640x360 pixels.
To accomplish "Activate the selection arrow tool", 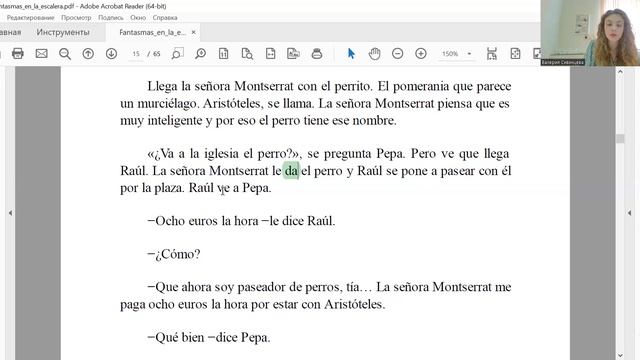I will (x=351, y=53).
